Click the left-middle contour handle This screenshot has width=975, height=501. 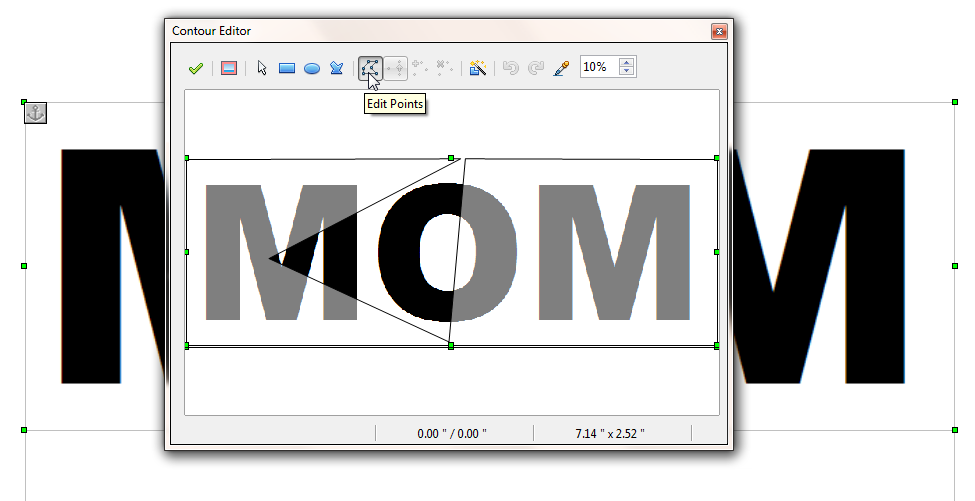point(187,252)
